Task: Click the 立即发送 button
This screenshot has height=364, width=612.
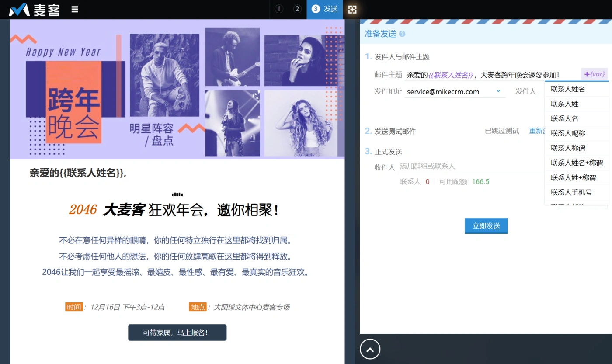Action: point(486,226)
